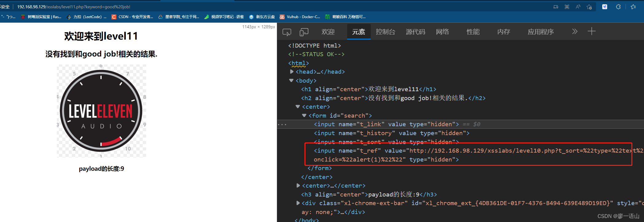Expand the collapsed center element node
The image size is (644, 222).
[x=298, y=185]
